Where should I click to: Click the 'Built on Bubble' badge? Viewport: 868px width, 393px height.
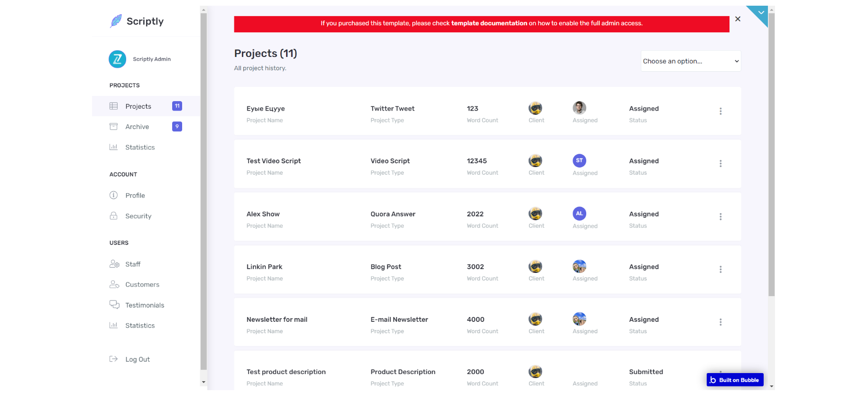pos(735,380)
